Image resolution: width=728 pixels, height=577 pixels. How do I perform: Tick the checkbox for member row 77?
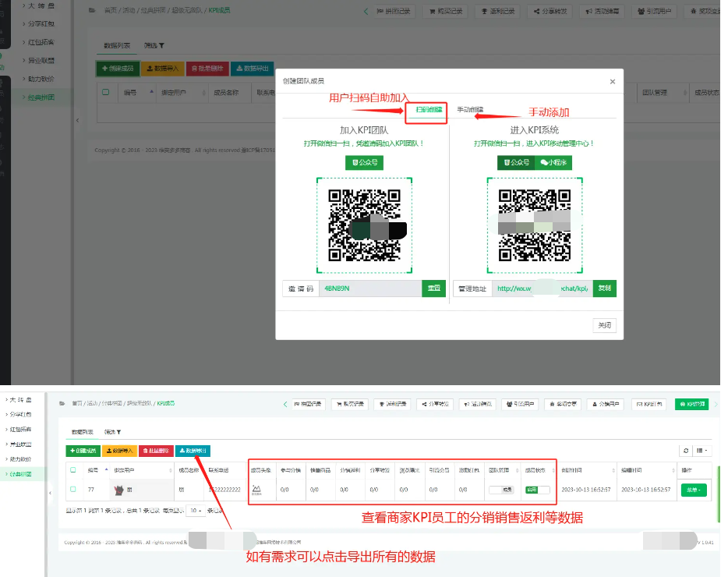73,489
